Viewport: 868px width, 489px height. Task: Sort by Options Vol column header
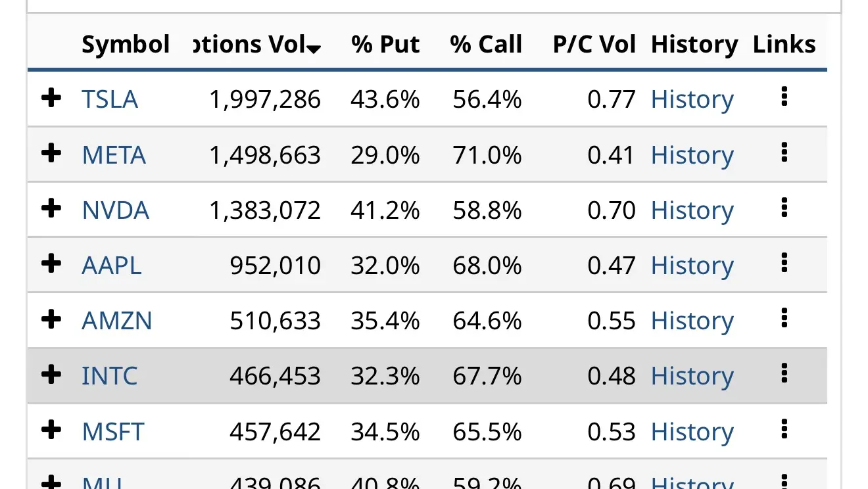click(x=258, y=44)
